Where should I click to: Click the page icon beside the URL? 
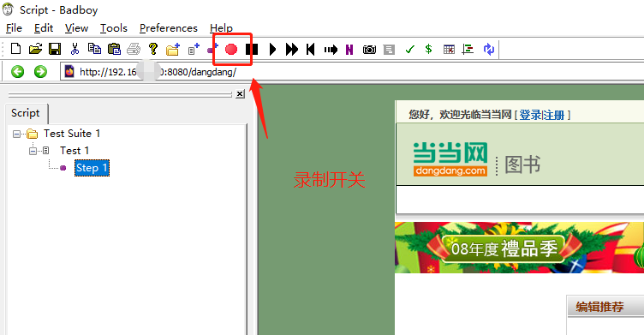click(x=69, y=72)
